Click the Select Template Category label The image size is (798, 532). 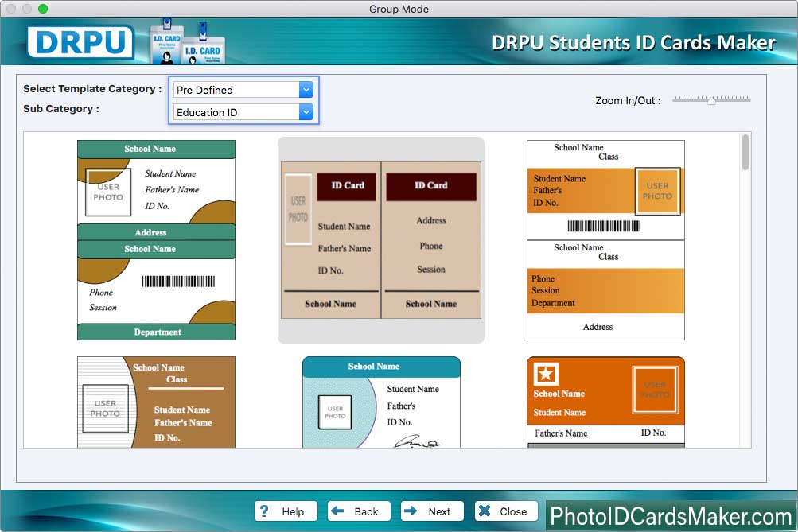[x=92, y=88]
